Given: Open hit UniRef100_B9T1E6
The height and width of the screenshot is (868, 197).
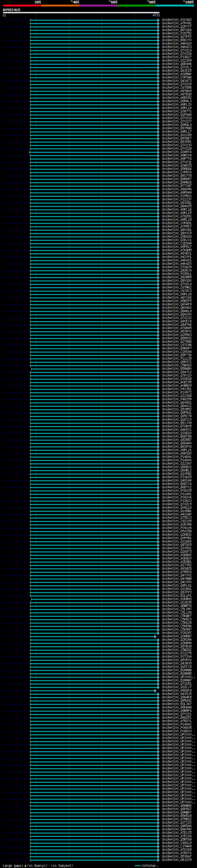Looking at the screenshot, I should pos(177,30).
